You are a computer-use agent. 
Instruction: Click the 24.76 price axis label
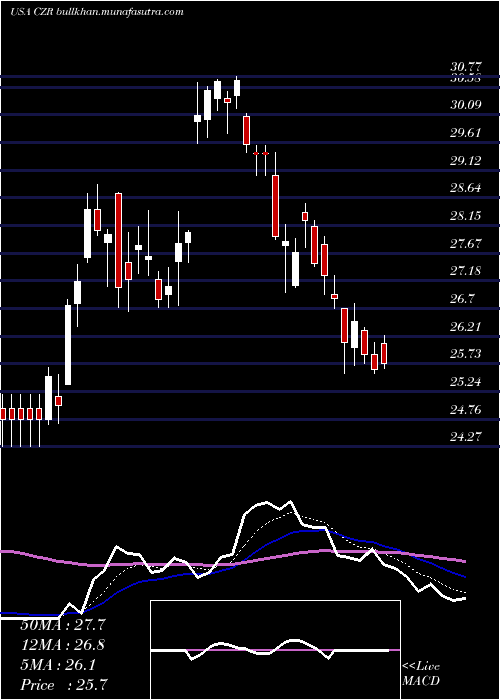466,409
